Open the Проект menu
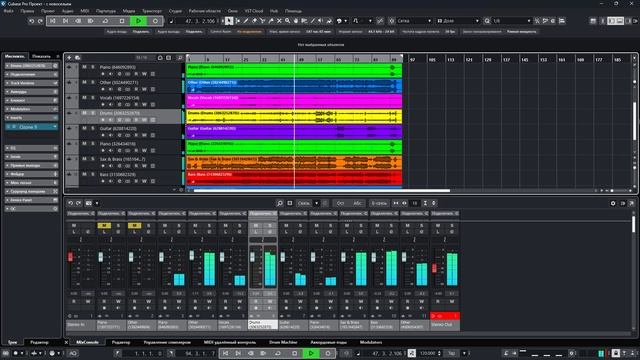 click(x=48, y=11)
